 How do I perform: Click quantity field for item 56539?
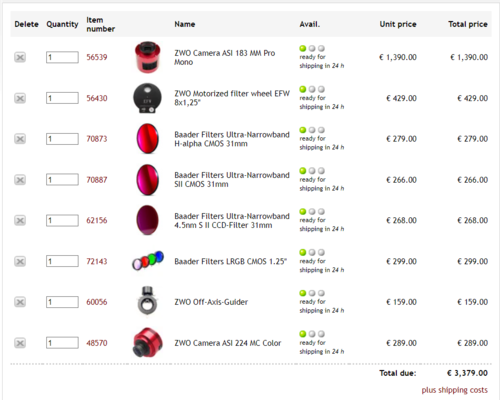click(62, 57)
